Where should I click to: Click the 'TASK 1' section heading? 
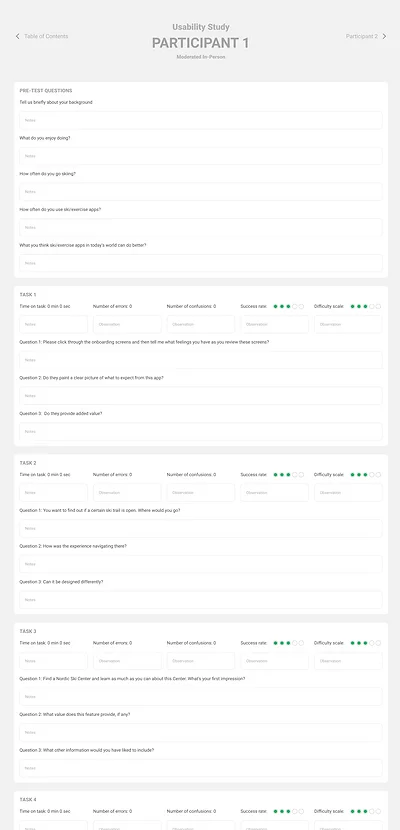pyautogui.click(x=28, y=295)
